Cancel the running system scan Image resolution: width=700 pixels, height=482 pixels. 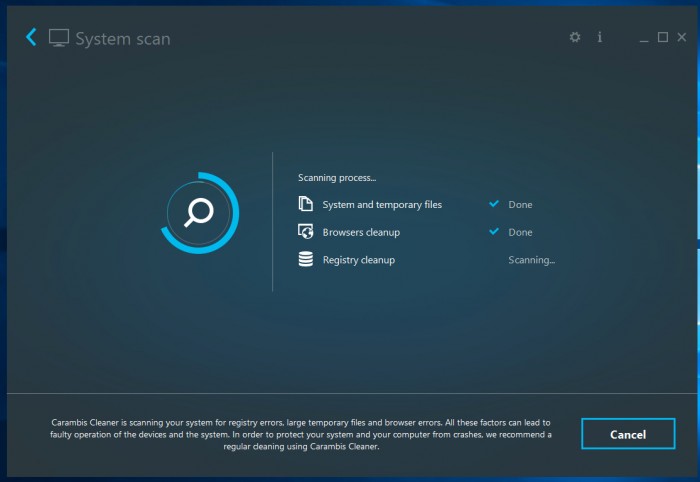tap(628, 434)
